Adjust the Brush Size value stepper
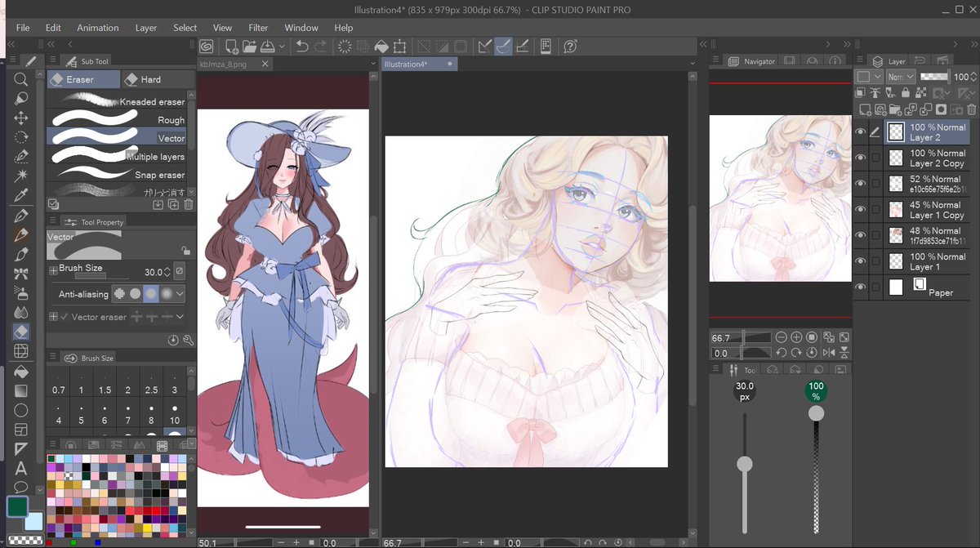The width and height of the screenshot is (980, 548). (x=167, y=272)
